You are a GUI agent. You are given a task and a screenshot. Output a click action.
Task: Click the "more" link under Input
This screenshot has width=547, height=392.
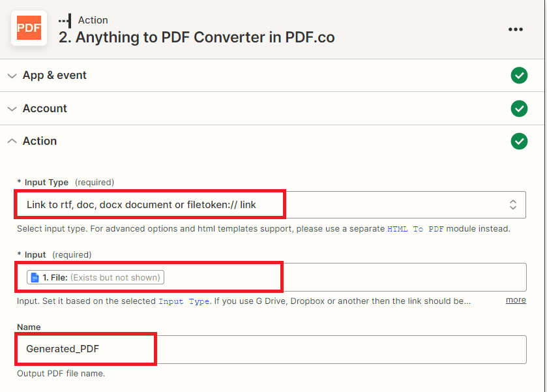[516, 300]
